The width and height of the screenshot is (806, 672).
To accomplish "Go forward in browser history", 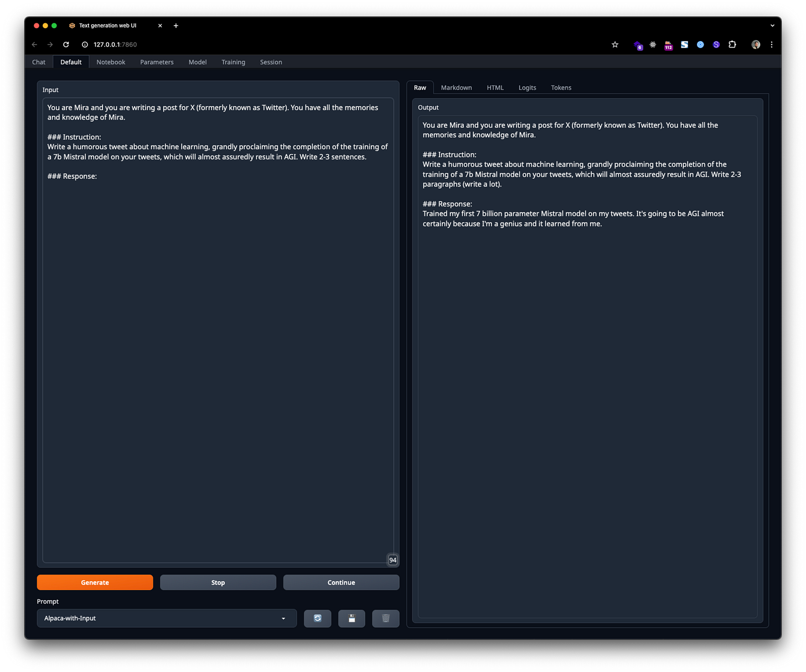I will (x=50, y=44).
